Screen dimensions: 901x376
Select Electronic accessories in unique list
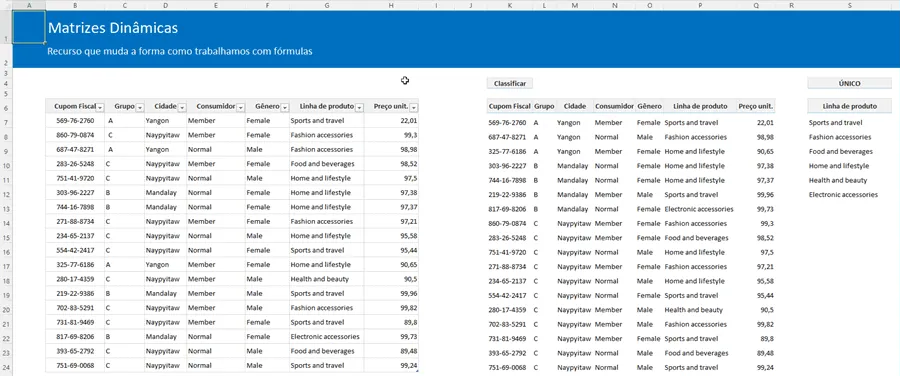click(849, 195)
